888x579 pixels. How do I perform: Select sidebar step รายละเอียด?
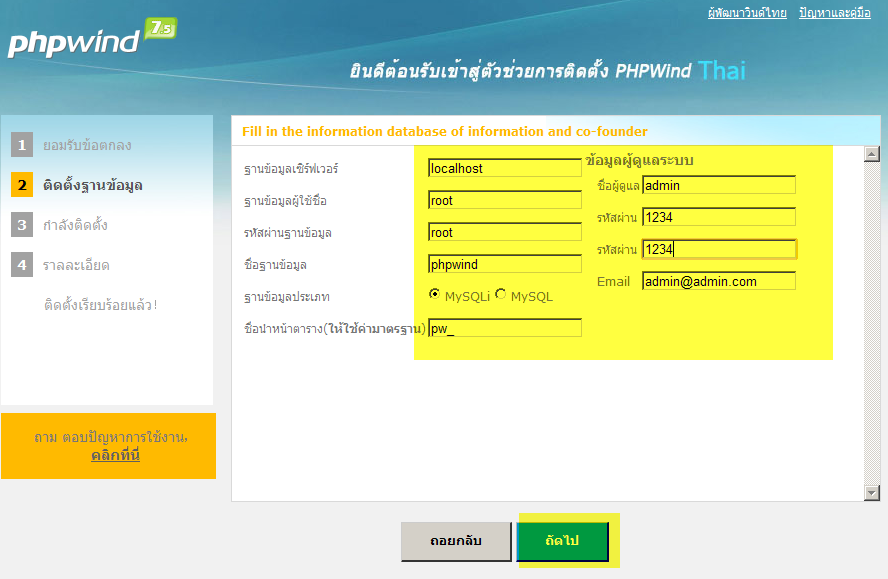(x=76, y=265)
